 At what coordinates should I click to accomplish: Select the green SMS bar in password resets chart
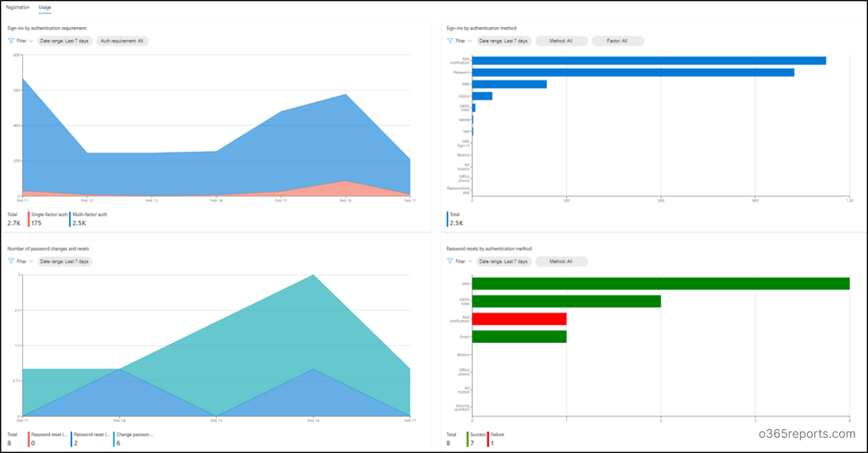pos(661,284)
